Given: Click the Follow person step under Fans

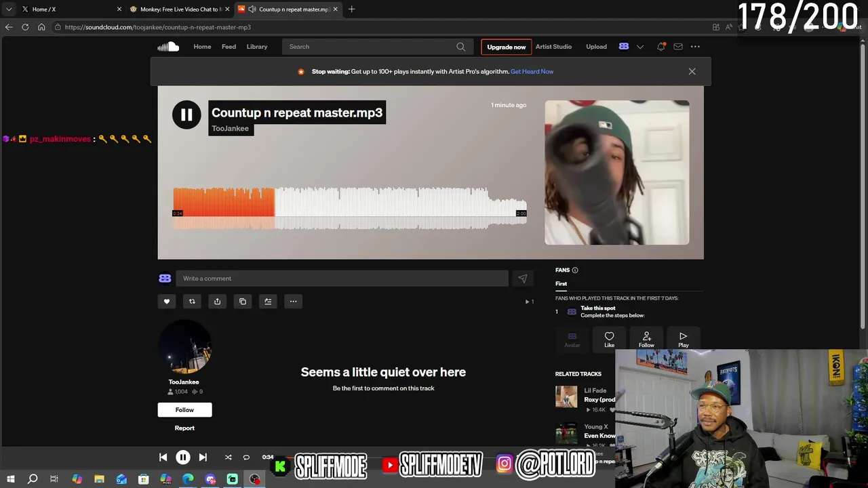Looking at the screenshot, I should [646, 340].
